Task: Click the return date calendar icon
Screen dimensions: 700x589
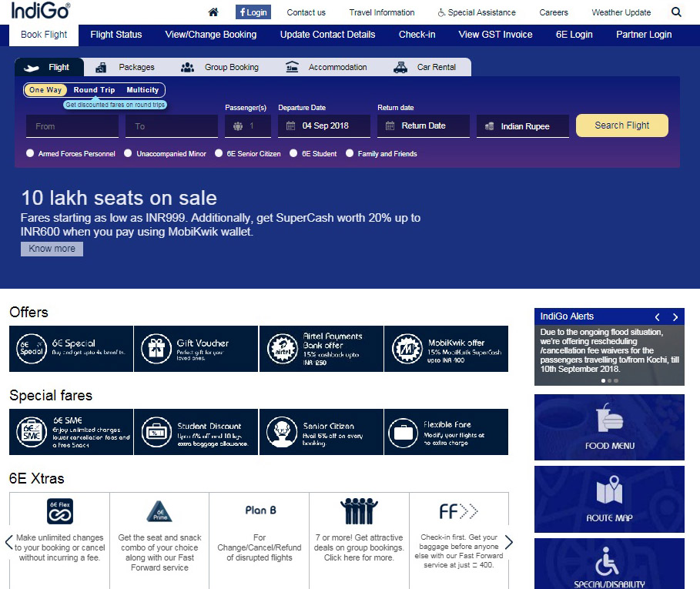Action: (390, 125)
